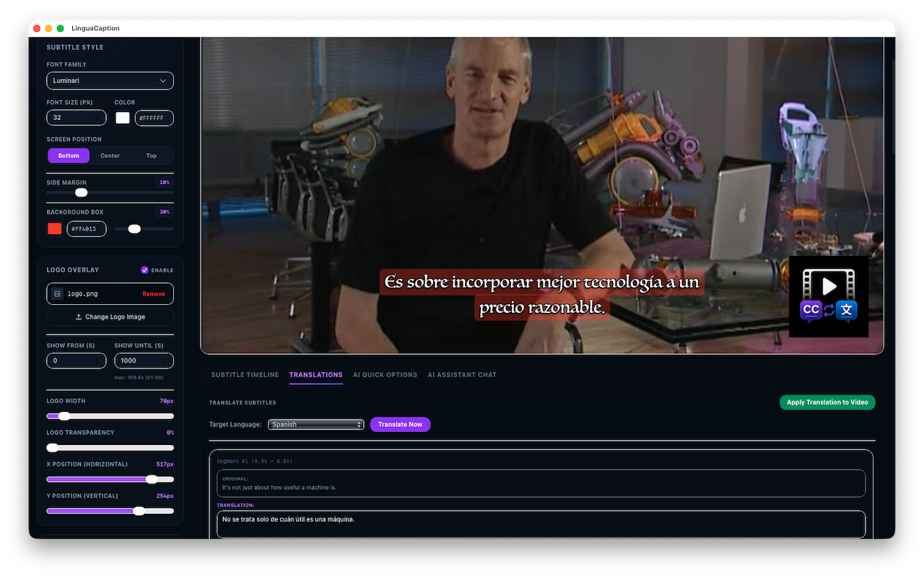Viewport: 924px width, 578px height.
Task: Click the X Position horizontal slider
Action: (x=110, y=479)
